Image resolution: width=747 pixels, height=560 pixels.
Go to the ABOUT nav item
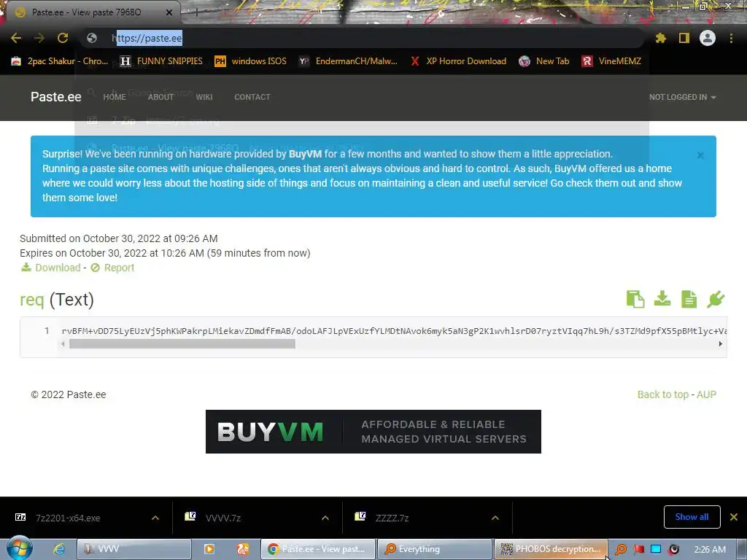click(160, 97)
